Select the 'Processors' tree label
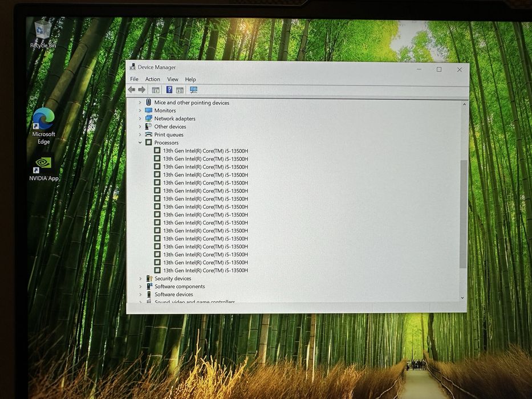This screenshot has width=532, height=399. [x=166, y=142]
